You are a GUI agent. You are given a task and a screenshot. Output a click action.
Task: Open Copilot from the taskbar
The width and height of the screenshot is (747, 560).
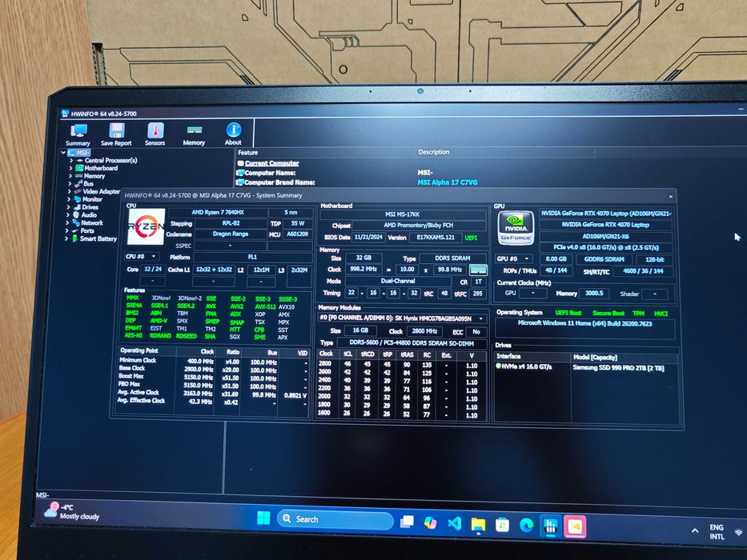pos(431,523)
